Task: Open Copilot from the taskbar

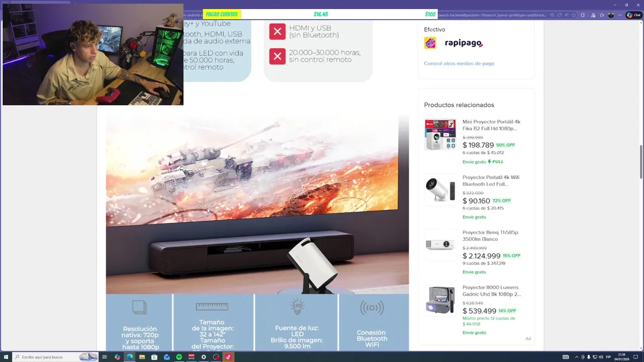Action: 117,357
